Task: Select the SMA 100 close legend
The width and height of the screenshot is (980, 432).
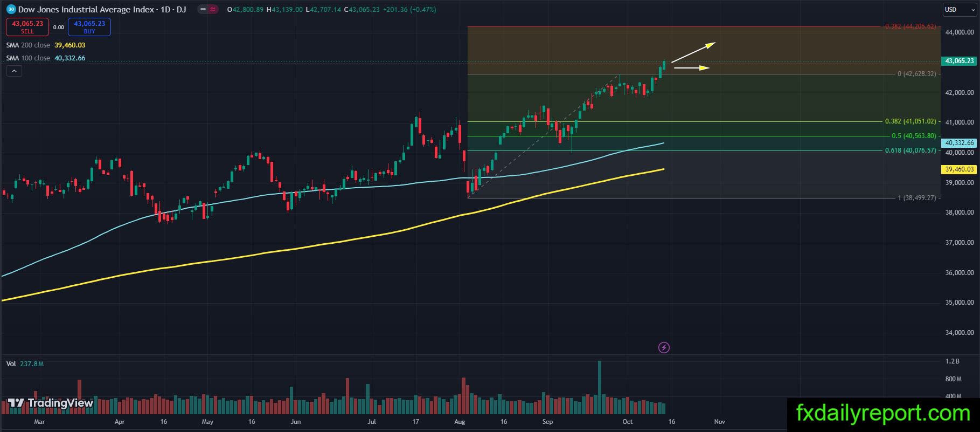Action: [x=46, y=58]
